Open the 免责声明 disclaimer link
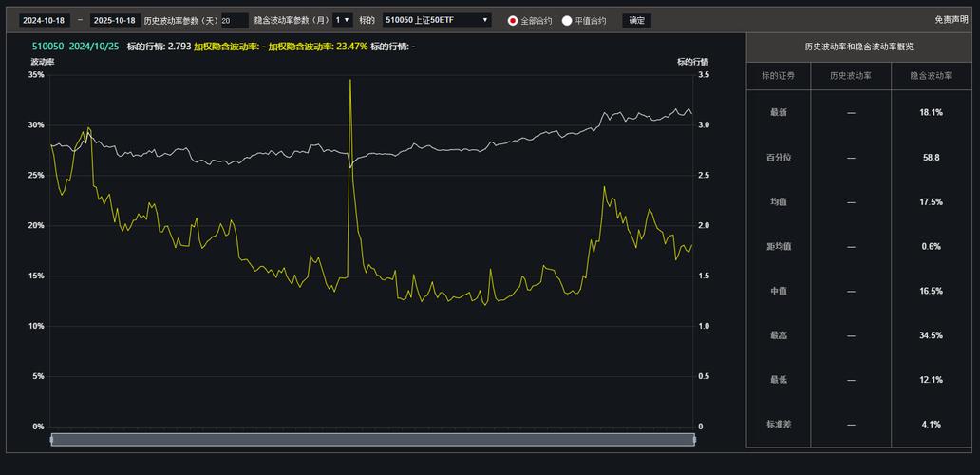 [951, 19]
